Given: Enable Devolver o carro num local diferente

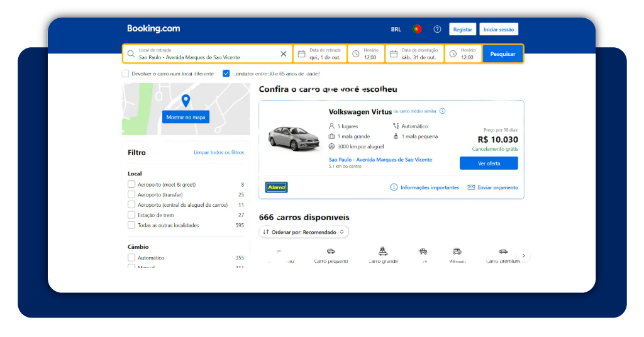Looking at the screenshot, I should [125, 74].
